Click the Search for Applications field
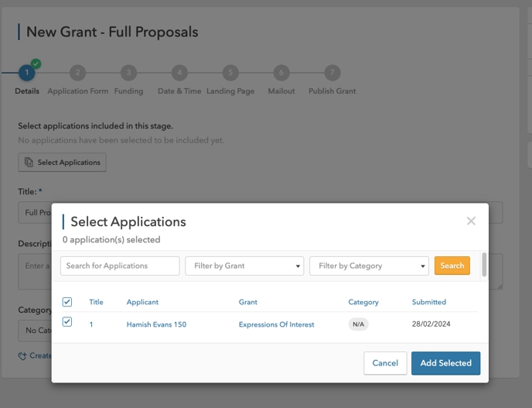 [x=120, y=266]
